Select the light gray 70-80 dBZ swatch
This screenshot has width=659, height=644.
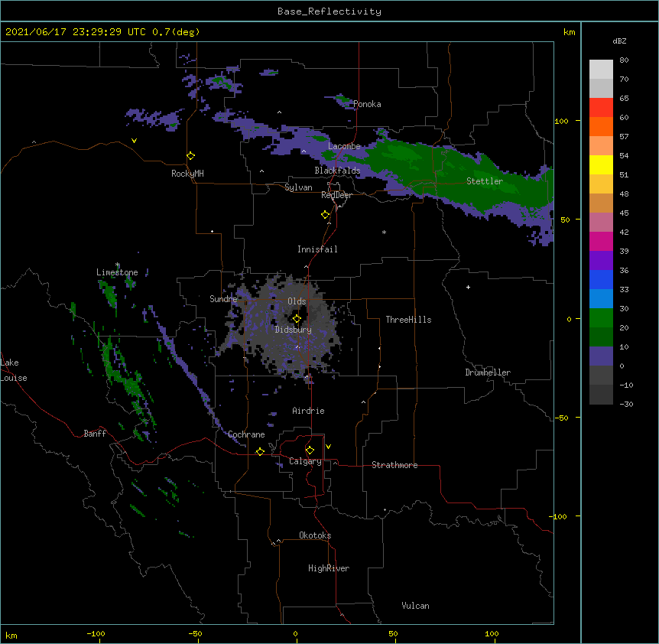(601, 70)
